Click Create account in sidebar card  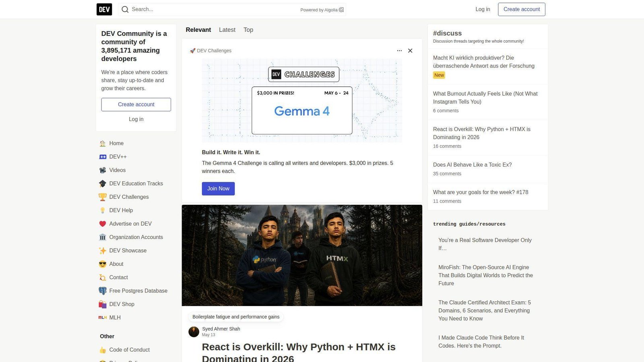tap(136, 105)
